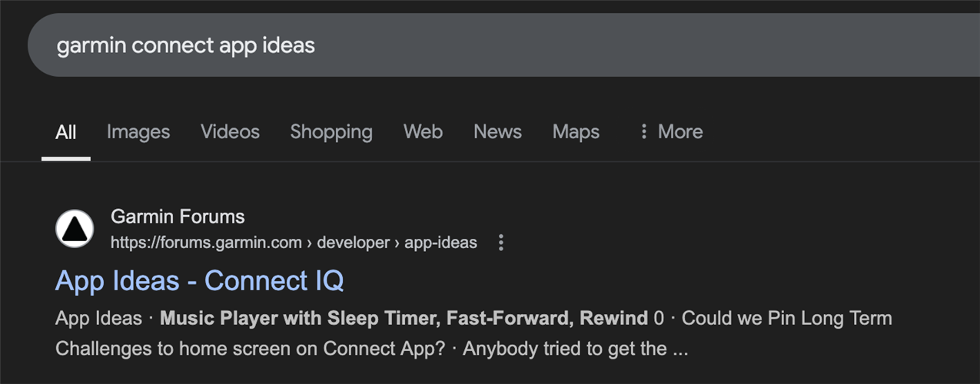
Task: Click snippet text about Pin Long Term Challenges
Action: [x=786, y=318]
